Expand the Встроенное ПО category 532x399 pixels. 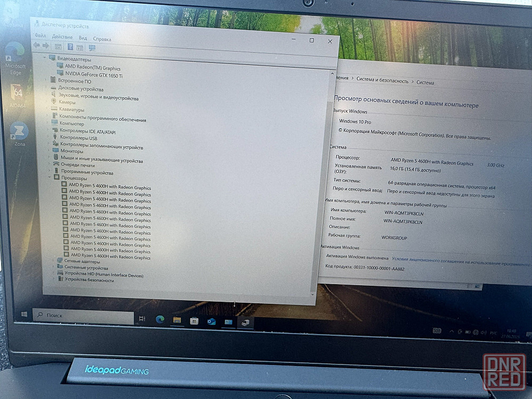(46, 80)
